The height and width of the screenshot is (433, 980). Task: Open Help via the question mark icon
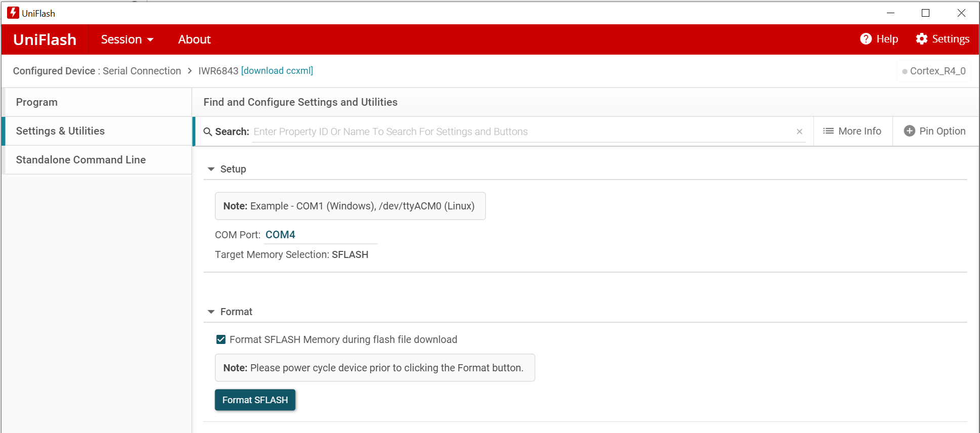(x=866, y=39)
